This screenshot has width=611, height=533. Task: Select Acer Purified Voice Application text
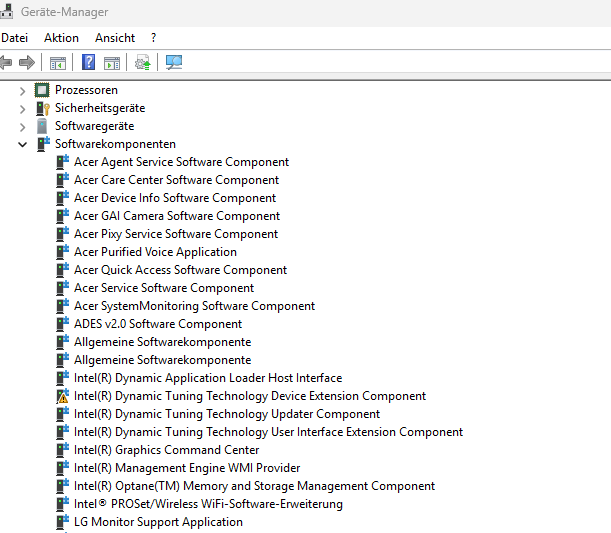click(x=155, y=252)
